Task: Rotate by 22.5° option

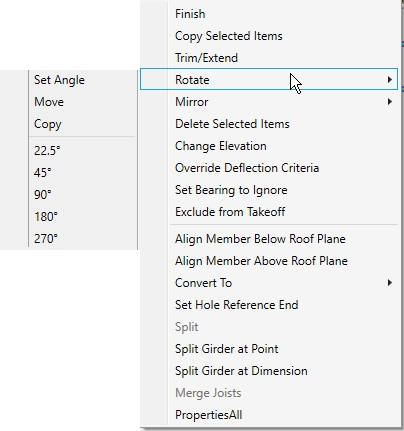Action: click(47, 151)
